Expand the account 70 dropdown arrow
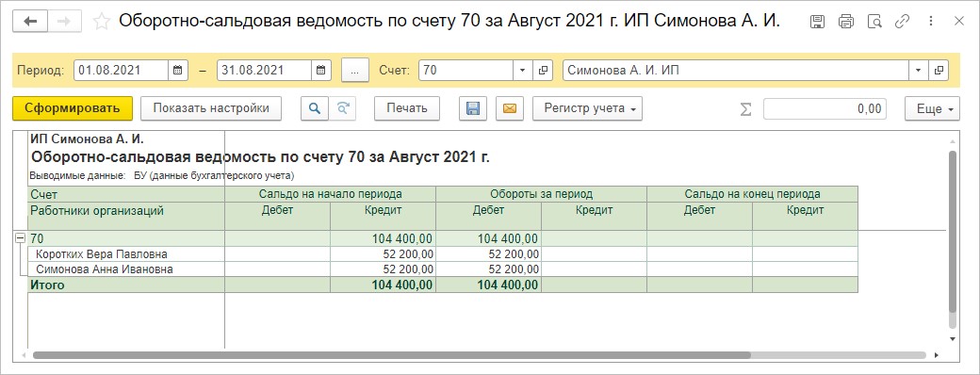This screenshot has height=375, width=980. pyautogui.click(x=522, y=71)
